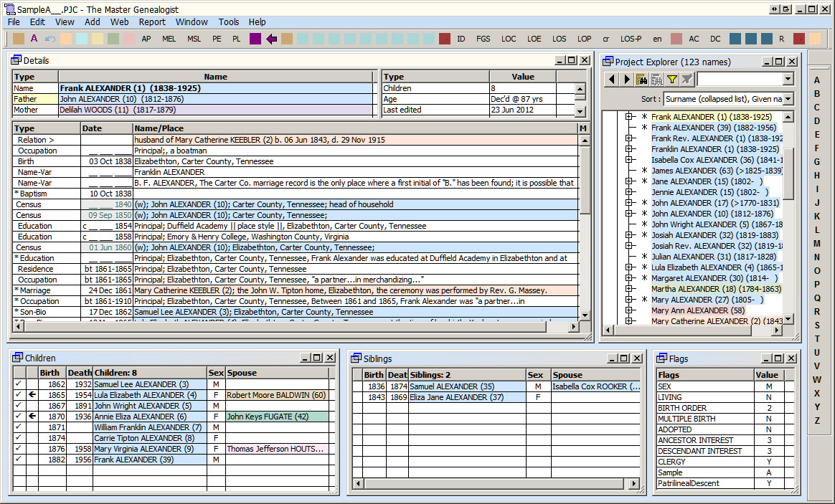The image size is (835, 504).
Task: Click the purple letter A toolbar icon
Action: pos(34,39)
